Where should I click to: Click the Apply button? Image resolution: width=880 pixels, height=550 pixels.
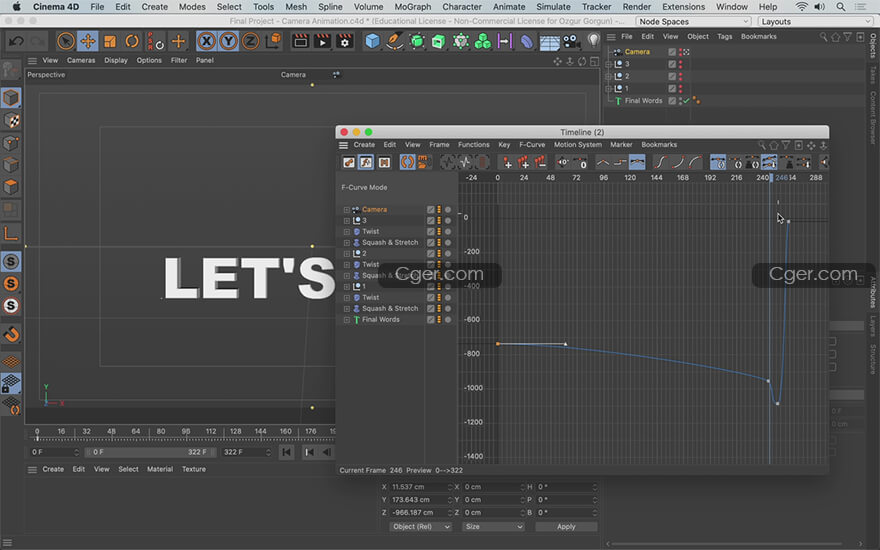click(566, 526)
